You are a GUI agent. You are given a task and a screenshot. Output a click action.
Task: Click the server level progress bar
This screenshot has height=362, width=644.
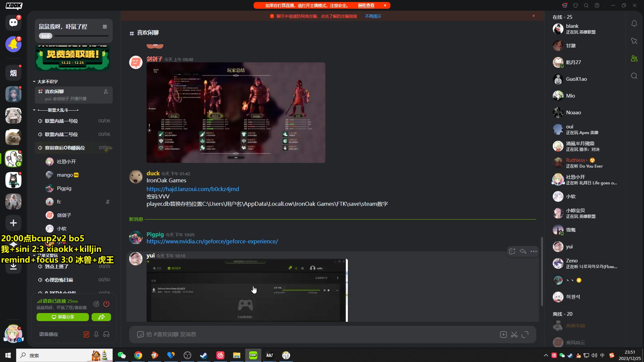pos(81,36)
